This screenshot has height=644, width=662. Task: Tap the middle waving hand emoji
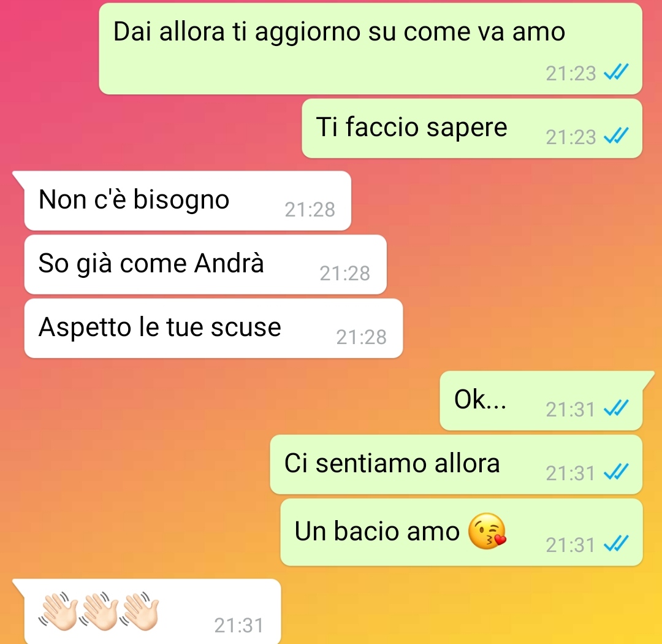tap(99, 611)
